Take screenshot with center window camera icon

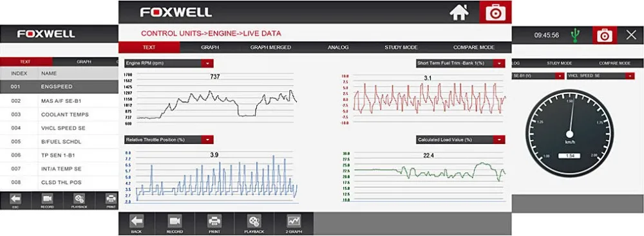(x=495, y=12)
